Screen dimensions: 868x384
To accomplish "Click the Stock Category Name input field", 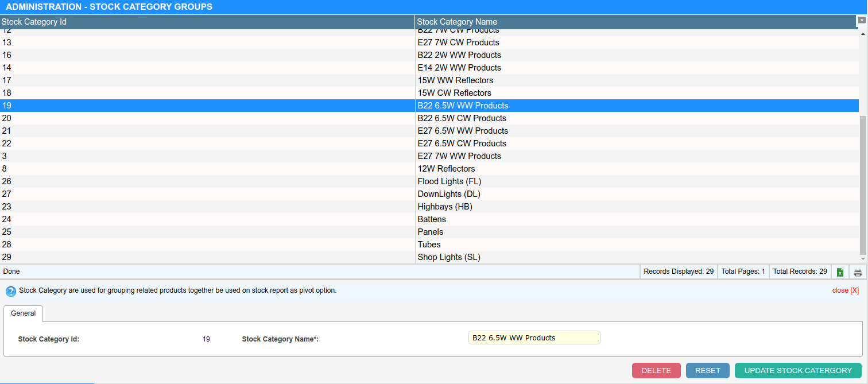I will click(534, 338).
